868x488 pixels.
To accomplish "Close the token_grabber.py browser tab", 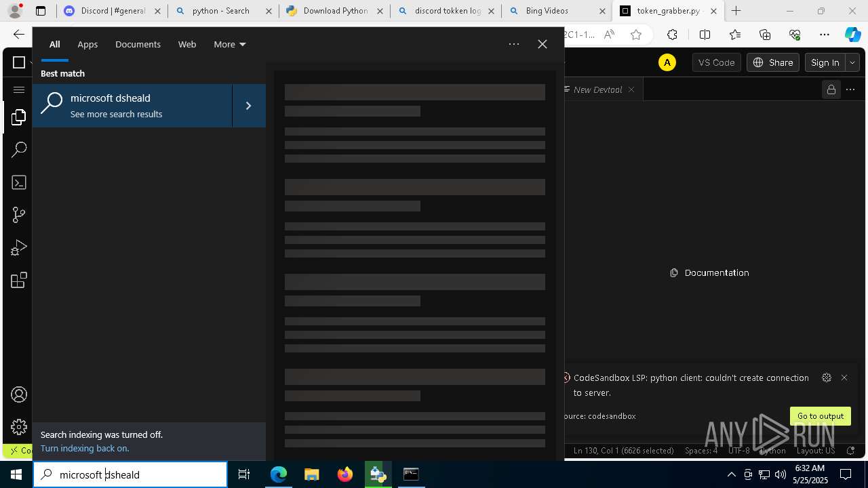I will 713,11.
